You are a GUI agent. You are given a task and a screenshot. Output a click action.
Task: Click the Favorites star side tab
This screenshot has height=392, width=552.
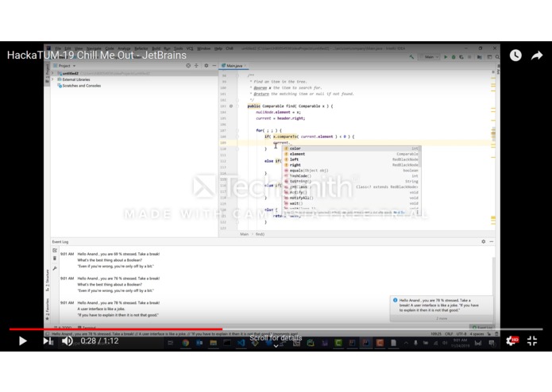pos(47,309)
